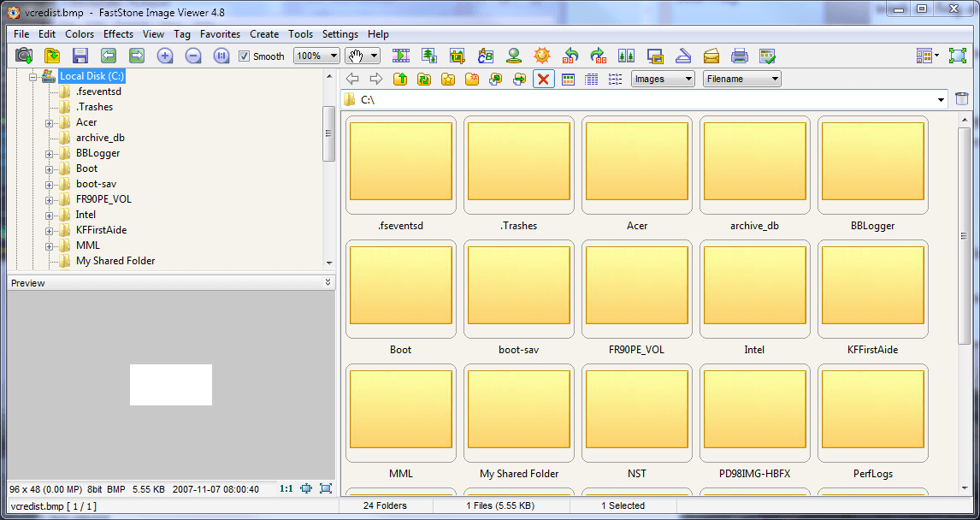Open the Colors menu

coord(80,34)
